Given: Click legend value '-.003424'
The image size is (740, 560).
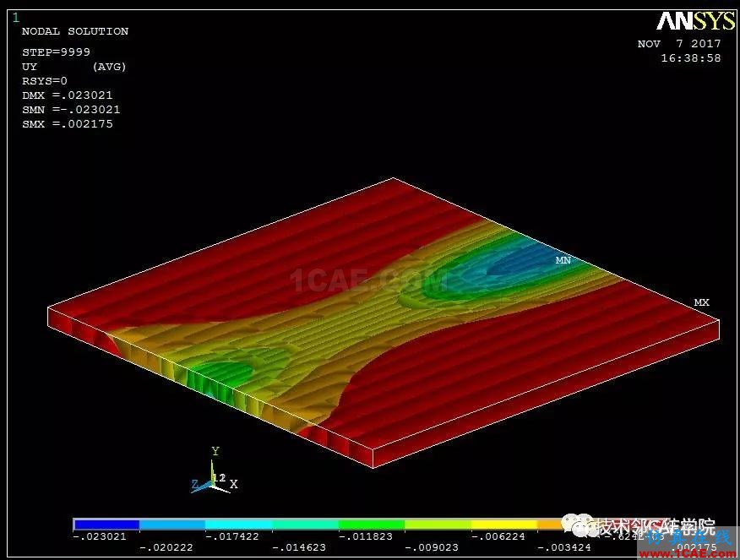Looking at the screenshot, I should [564, 547].
